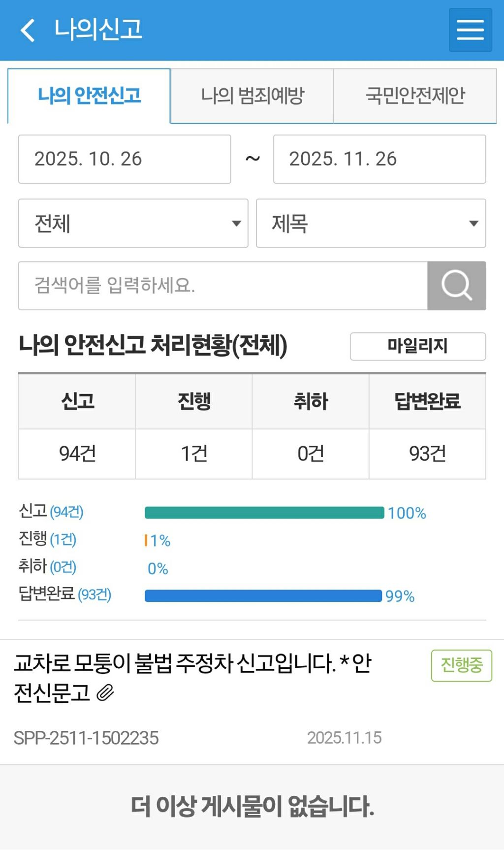The height and width of the screenshot is (851, 504).
Task: Tap the 진행 1건 table cell
Action: click(x=194, y=454)
